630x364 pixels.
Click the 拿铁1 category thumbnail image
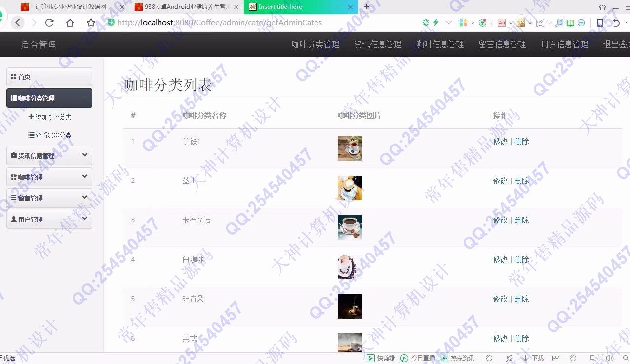tap(350, 148)
